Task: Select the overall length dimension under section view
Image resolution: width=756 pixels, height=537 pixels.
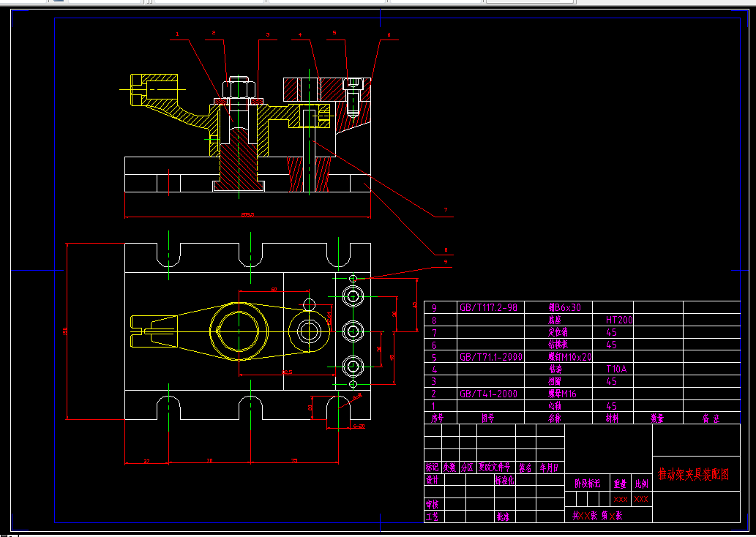Action: click(247, 215)
